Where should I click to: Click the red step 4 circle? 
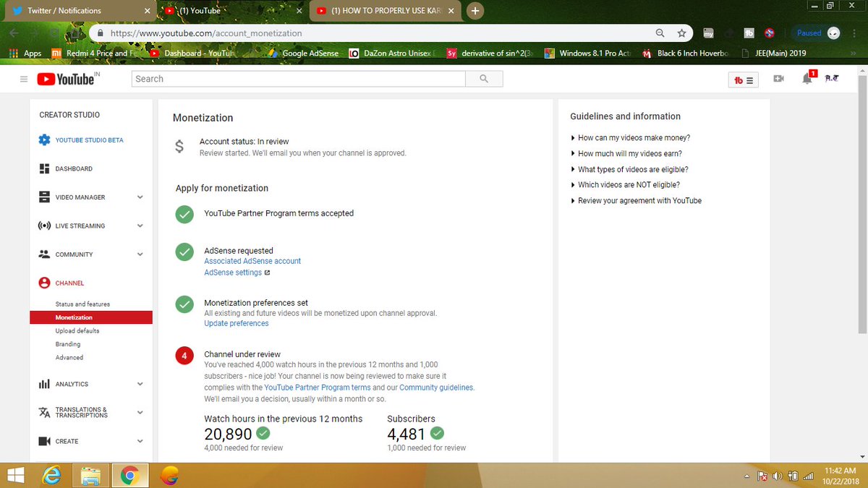pos(185,356)
